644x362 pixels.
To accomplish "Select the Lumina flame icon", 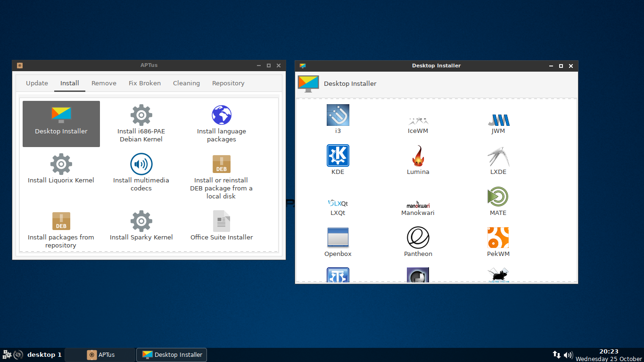I will click(x=418, y=156).
